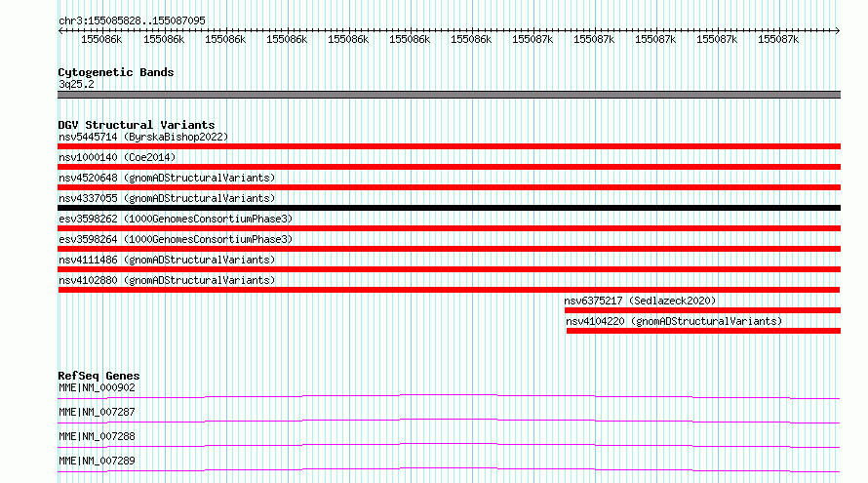
Task: Click the nsv6375217 (Sedlazeck2020) label
Action: pyautogui.click(x=640, y=301)
